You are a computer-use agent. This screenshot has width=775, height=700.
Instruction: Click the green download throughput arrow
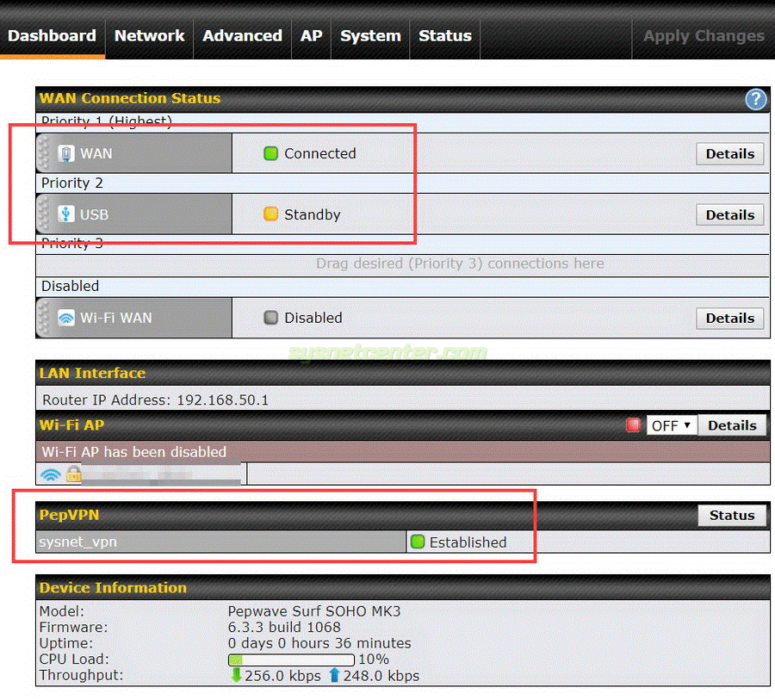(236, 675)
